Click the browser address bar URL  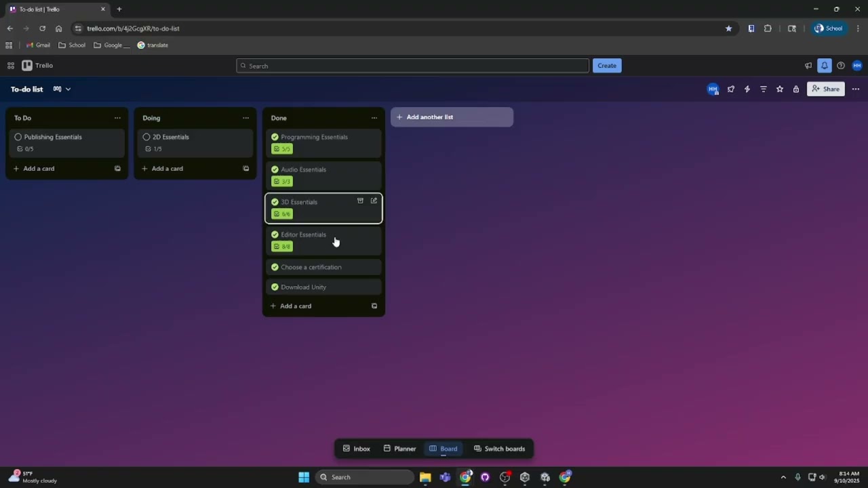click(x=133, y=28)
